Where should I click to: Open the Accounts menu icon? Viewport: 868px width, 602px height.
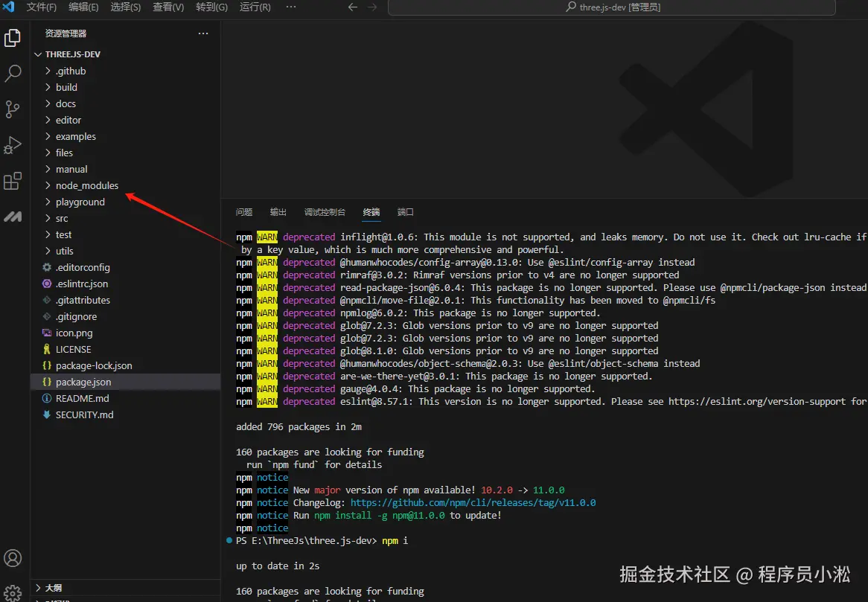tap(13, 558)
